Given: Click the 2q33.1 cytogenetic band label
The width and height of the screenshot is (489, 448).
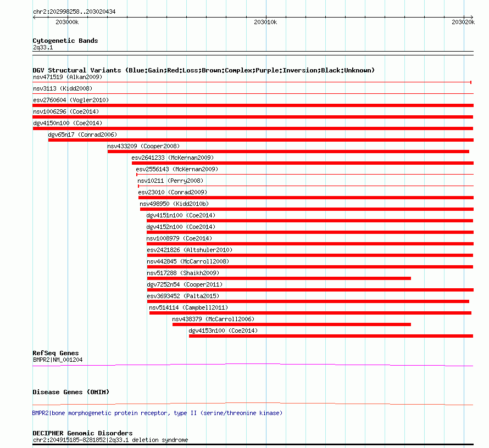Looking at the screenshot, I should [43, 47].
